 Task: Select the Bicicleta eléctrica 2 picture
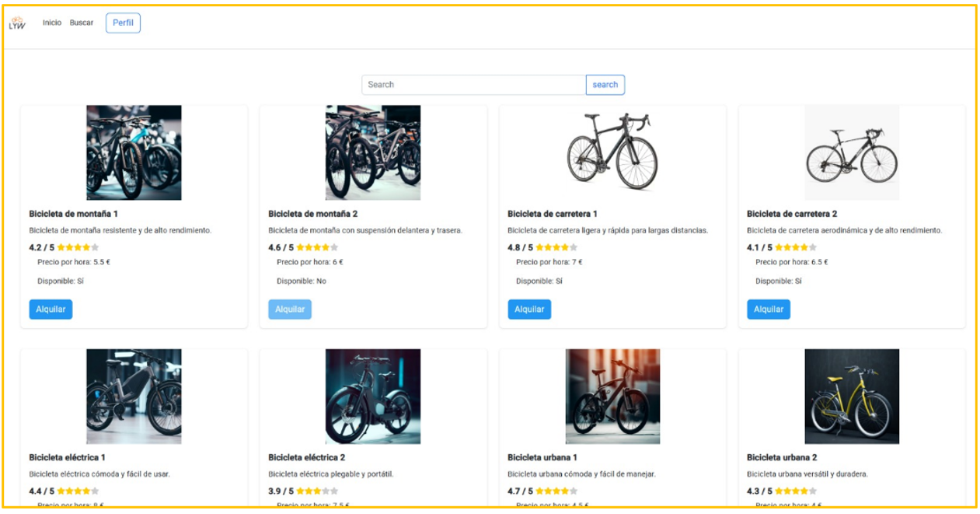coord(373,397)
